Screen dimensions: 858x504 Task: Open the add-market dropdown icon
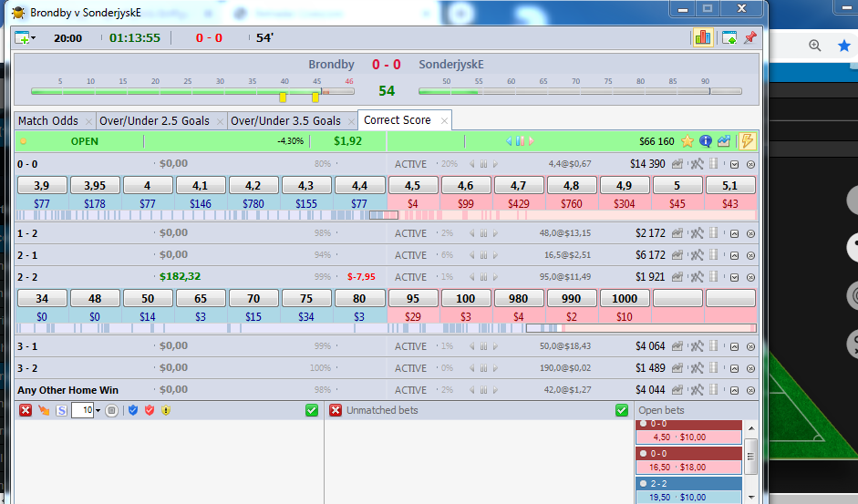pos(25,37)
